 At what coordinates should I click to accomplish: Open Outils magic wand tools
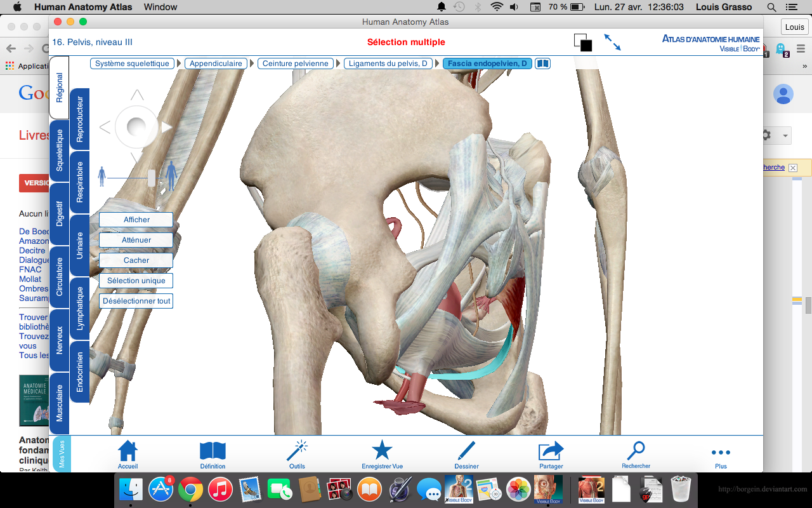coord(297,451)
